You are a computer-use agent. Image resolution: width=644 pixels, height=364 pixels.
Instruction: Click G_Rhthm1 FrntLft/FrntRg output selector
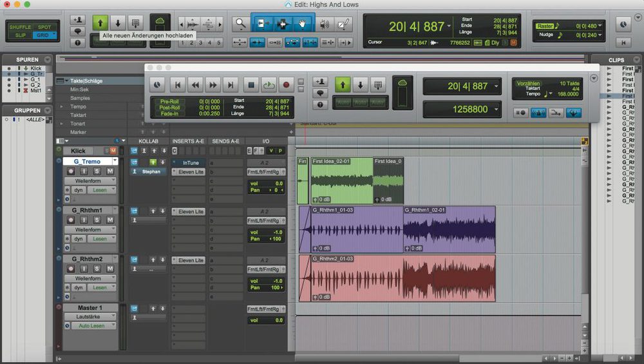pos(265,220)
